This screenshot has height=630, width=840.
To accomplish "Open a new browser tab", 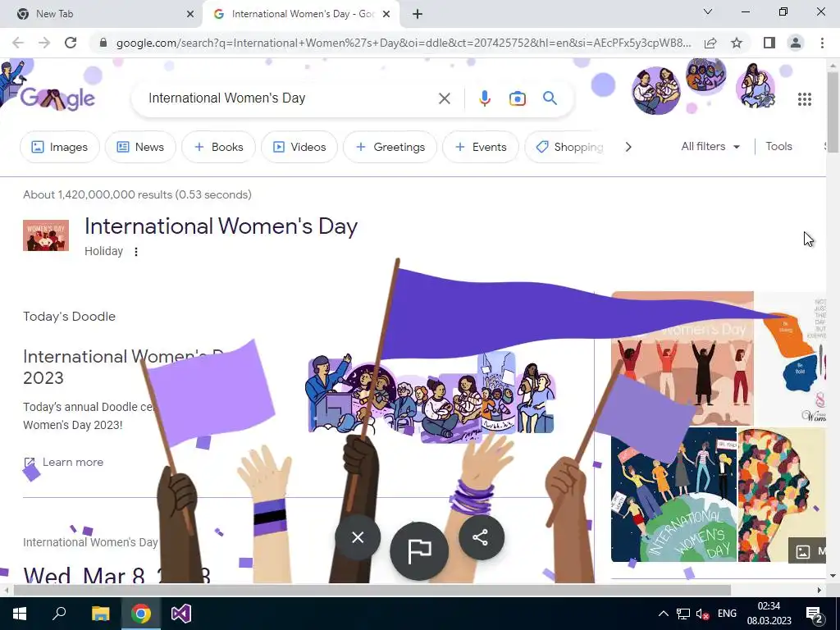I will coord(418,15).
